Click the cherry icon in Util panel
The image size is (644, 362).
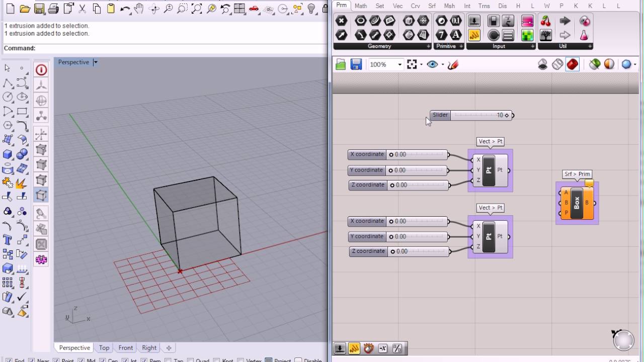point(546,21)
